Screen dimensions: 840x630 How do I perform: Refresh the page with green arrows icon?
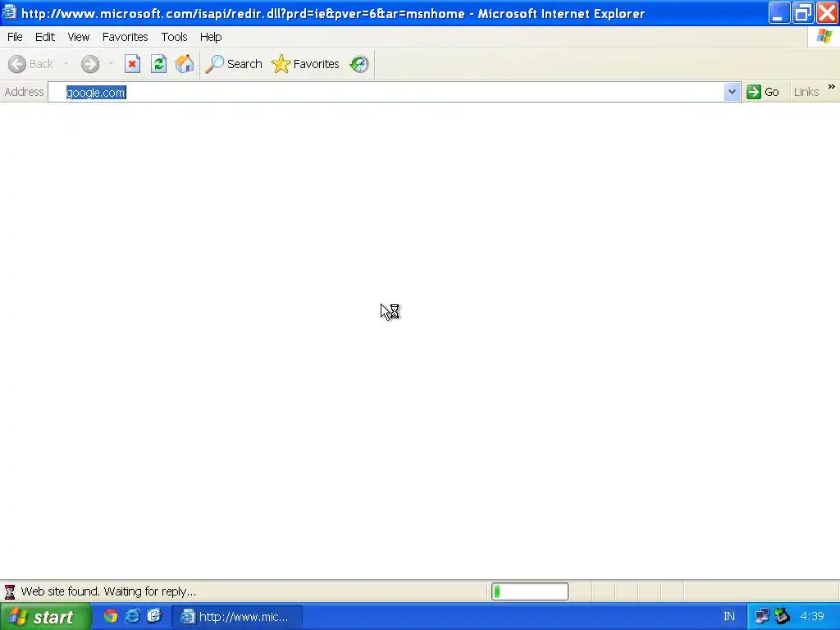158,64
